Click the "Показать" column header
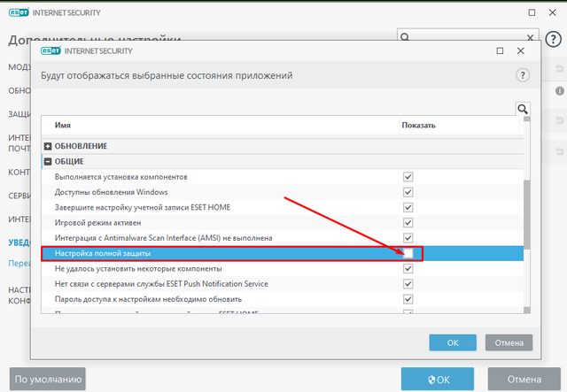 click(419, 126)
